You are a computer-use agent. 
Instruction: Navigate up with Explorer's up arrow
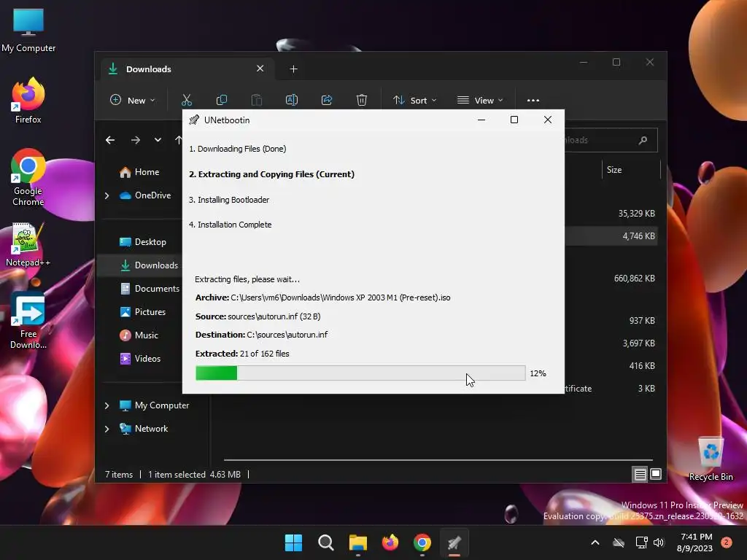tap(179, 140)
